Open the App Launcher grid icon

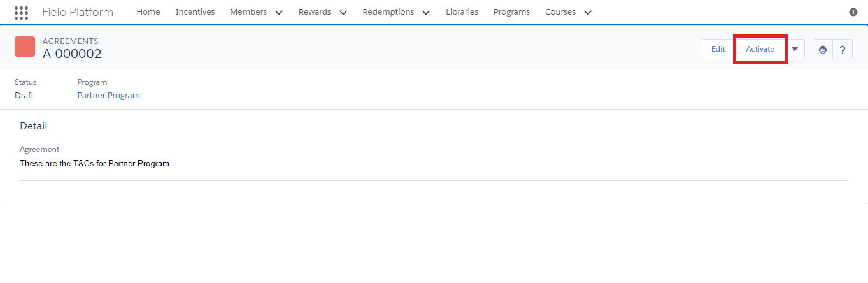pos(21,12)
